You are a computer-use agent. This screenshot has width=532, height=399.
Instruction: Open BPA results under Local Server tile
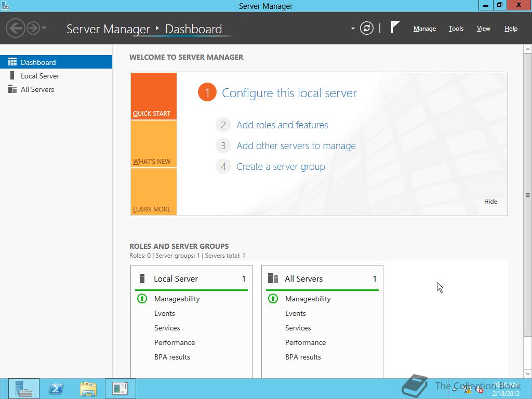pos(172,357)
